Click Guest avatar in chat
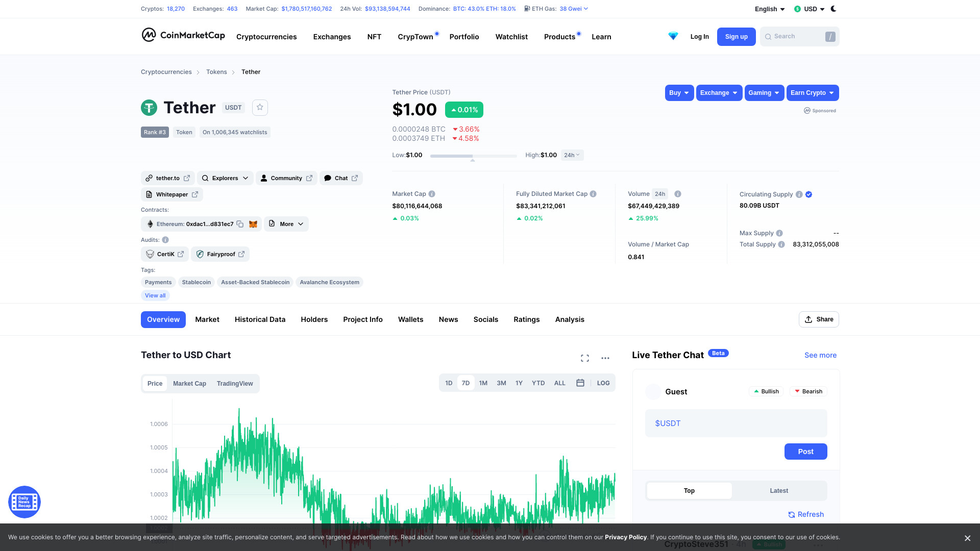 point(653,392)
